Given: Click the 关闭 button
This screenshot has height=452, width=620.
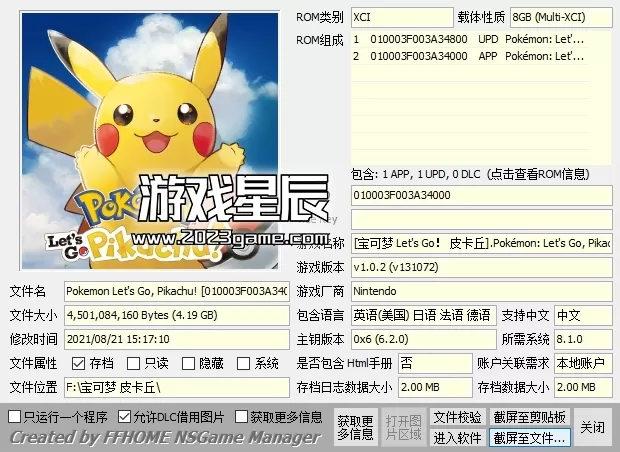Looking at the screenshot, I should tap(592, 427).
